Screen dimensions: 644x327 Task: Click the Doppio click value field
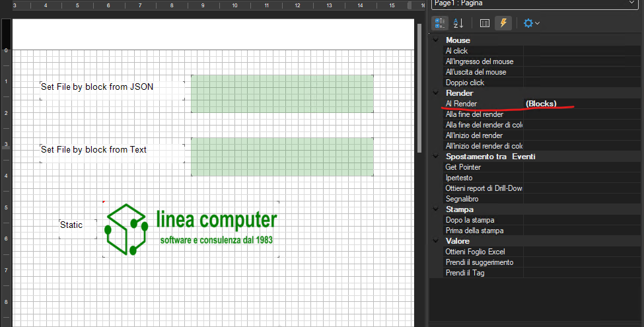click(583, 83)
